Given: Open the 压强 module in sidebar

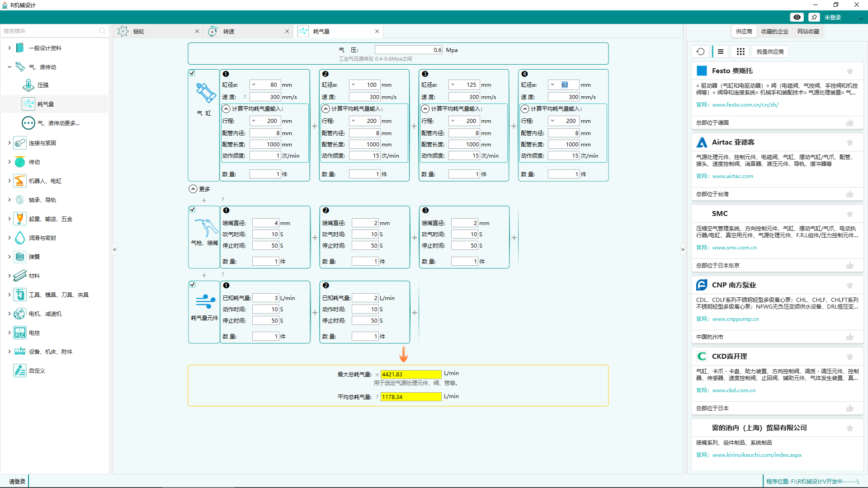Looking at the screenshot, I should [42, 85].
